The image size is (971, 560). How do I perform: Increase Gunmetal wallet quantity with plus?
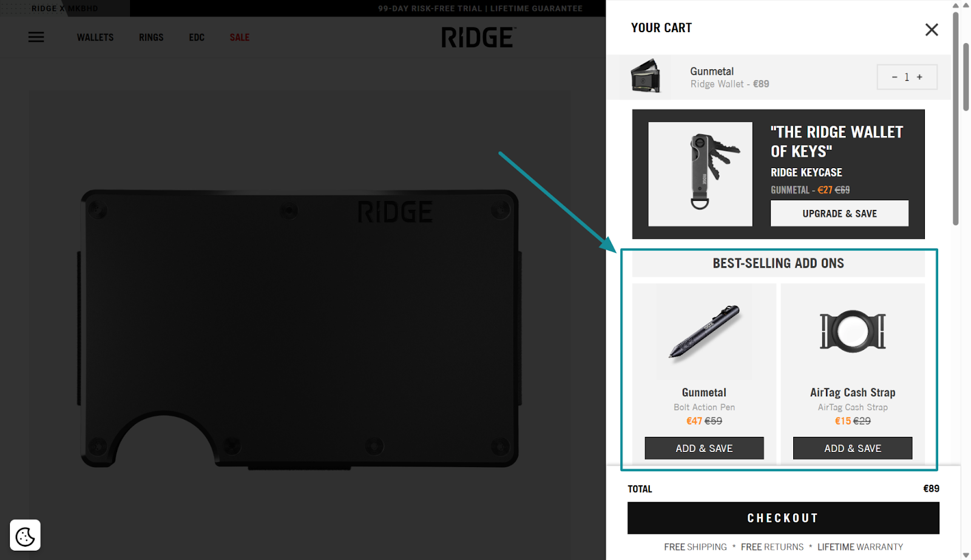(919, 77)
